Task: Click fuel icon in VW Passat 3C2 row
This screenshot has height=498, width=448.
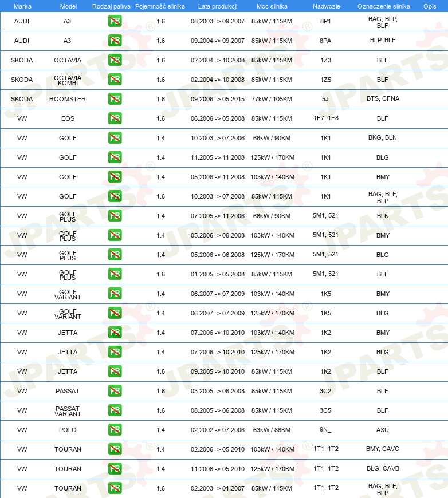Action: [x=115, y=390]
